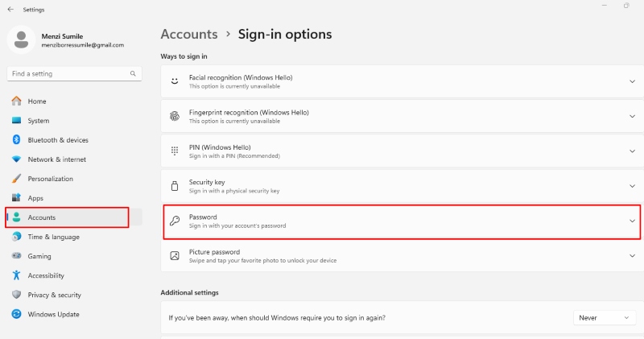Open Privacy & security label

point(54,295)
